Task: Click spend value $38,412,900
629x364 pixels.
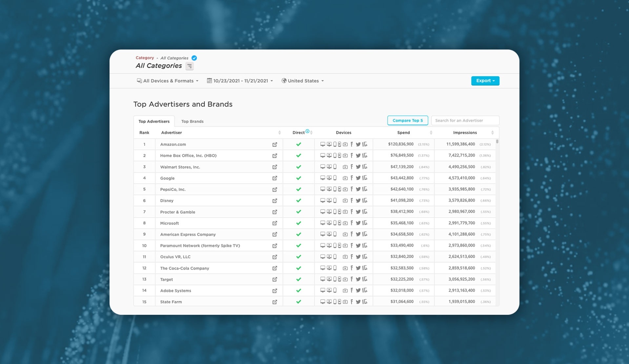Action: coord(402,212)
